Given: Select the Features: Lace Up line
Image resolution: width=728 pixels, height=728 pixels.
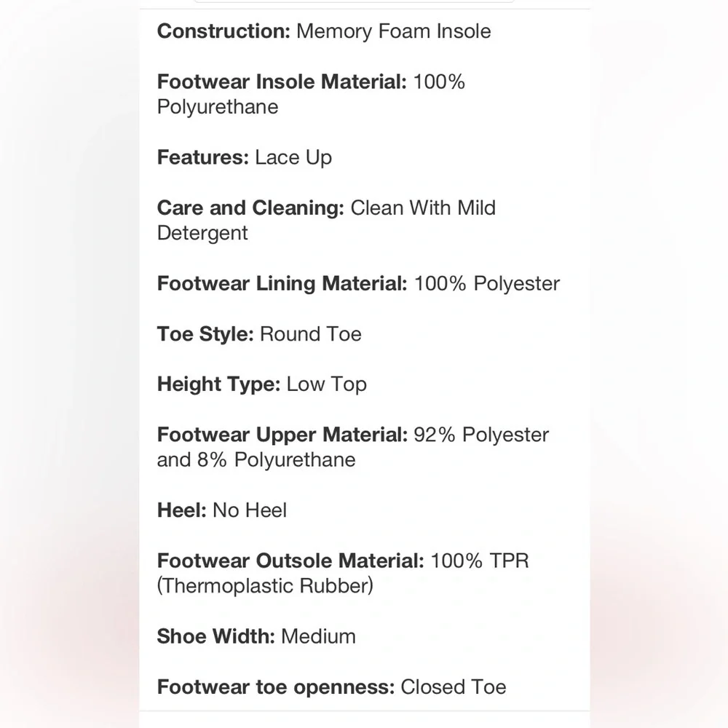Looking at the screenshot, I should pos(244,158).
